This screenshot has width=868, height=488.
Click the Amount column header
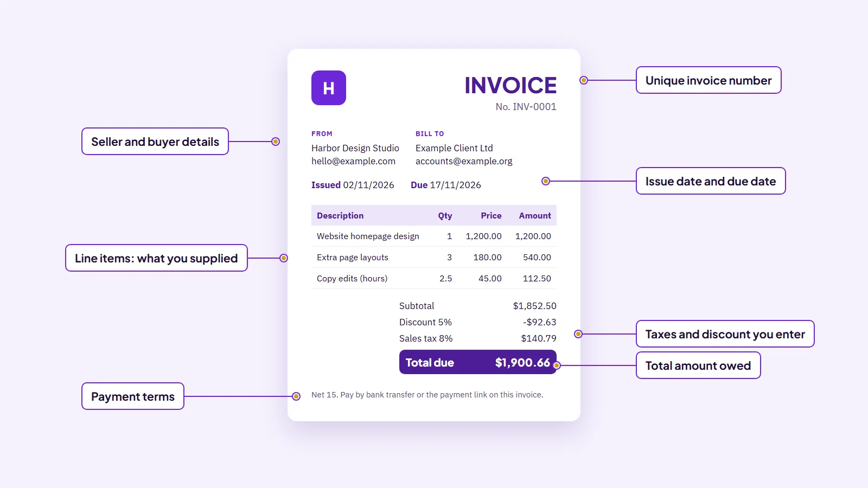535,215
